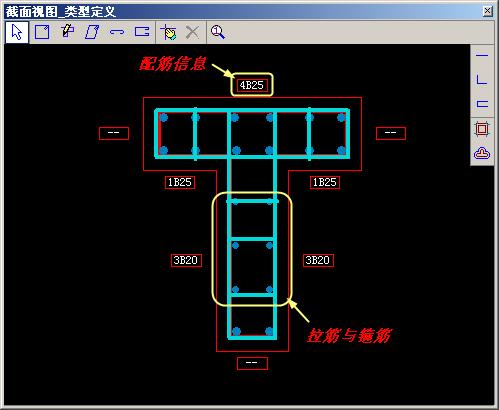Choose the rectangle stirrup drawing tool
This screenshot has height=410, width=499.
[x=42, y=32]
